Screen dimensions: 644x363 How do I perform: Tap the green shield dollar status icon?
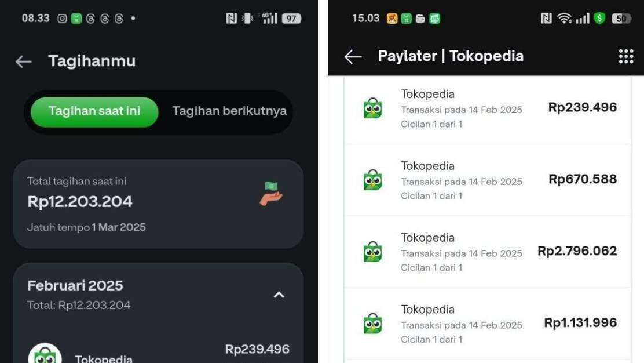(x=599, y=18)
